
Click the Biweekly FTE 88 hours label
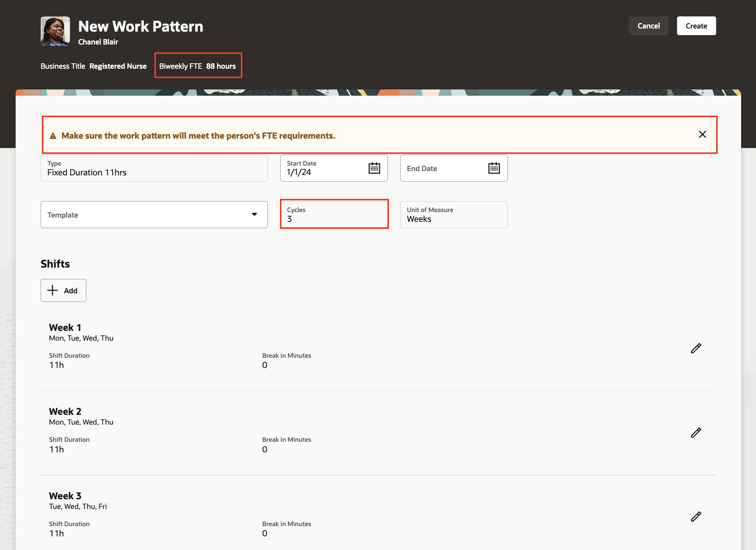tap(198, 66)
